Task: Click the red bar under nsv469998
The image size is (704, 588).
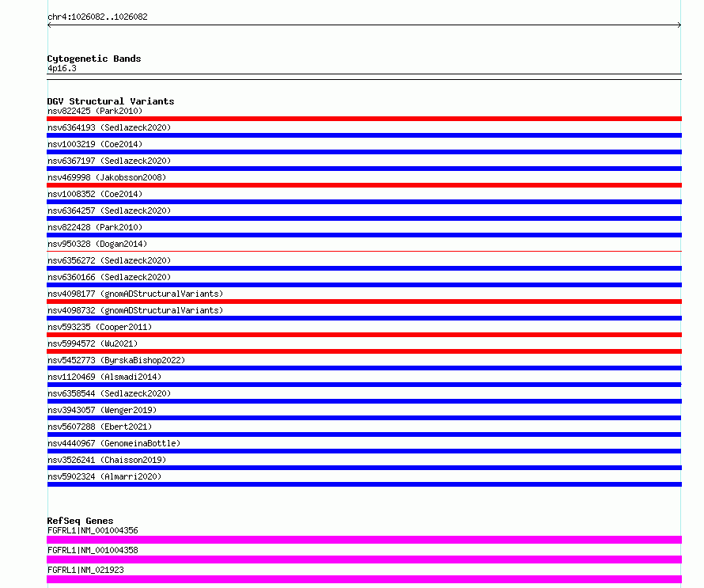Action: click(x=364, y=185)
